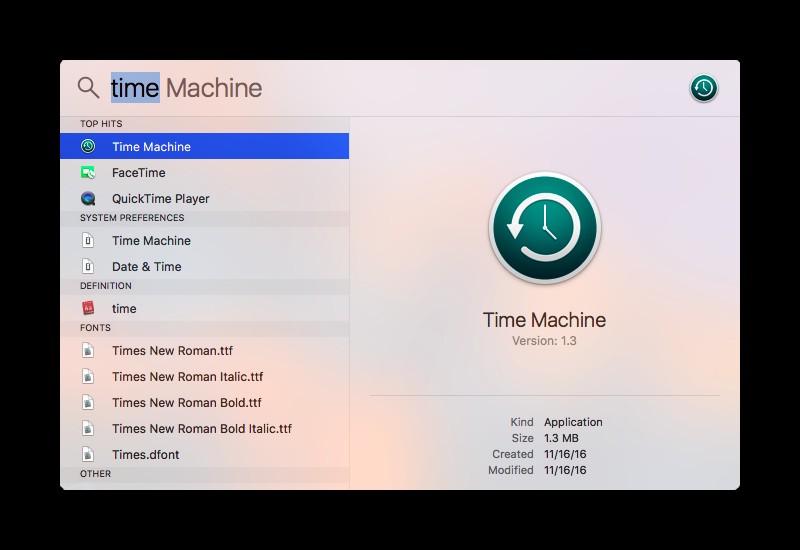Click the Times New Roman Italic.ttf file icon
Viewport: 800px width, 550px height.
tap(88, 377)
